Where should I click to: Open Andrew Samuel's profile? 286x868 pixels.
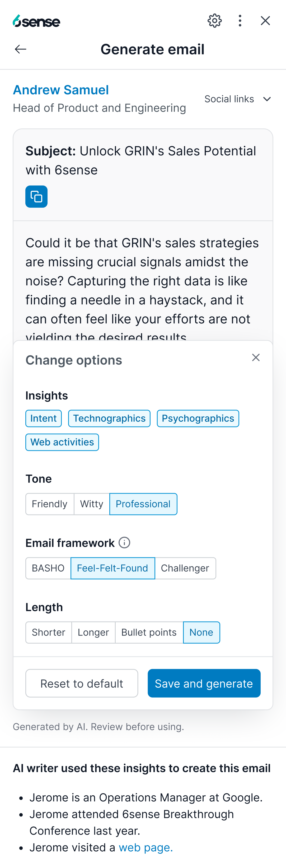61,90
